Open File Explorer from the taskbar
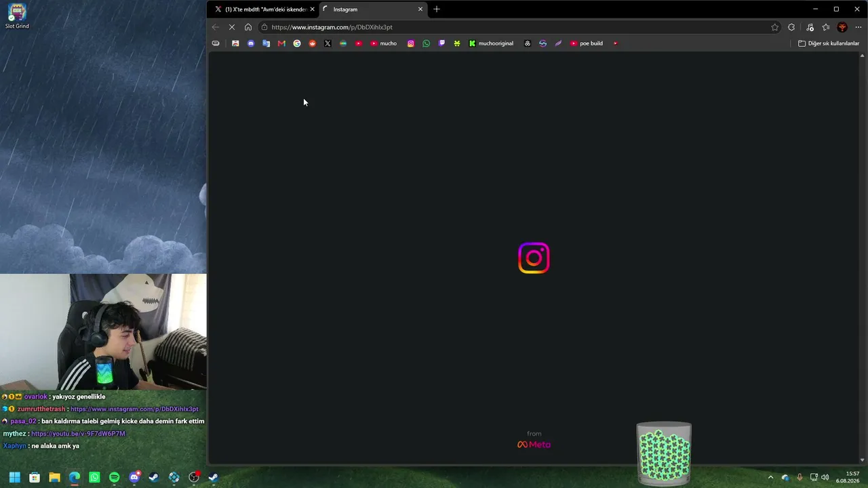This screenshot has height=488, width=868. click(x=54, y=478)
